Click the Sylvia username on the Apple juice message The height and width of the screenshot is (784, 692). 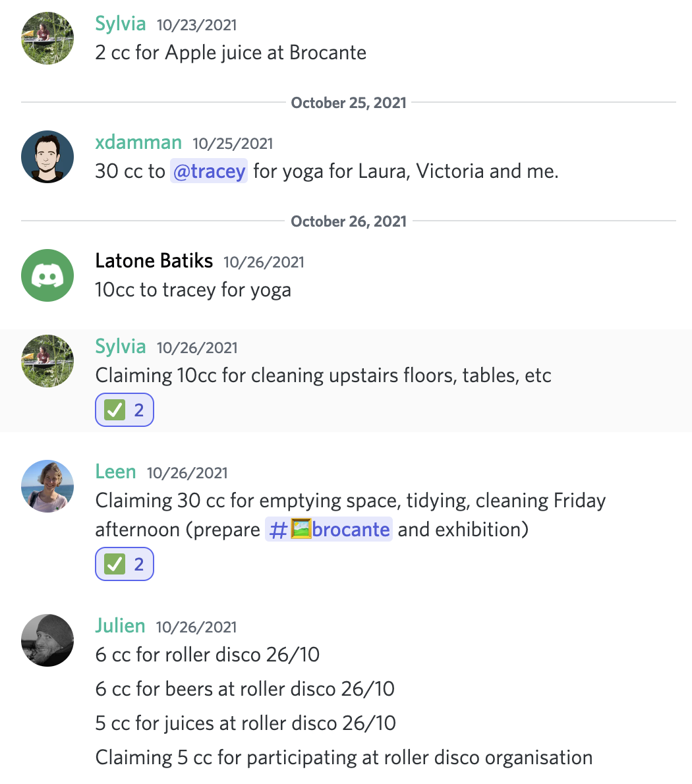(x=121, y=24)
